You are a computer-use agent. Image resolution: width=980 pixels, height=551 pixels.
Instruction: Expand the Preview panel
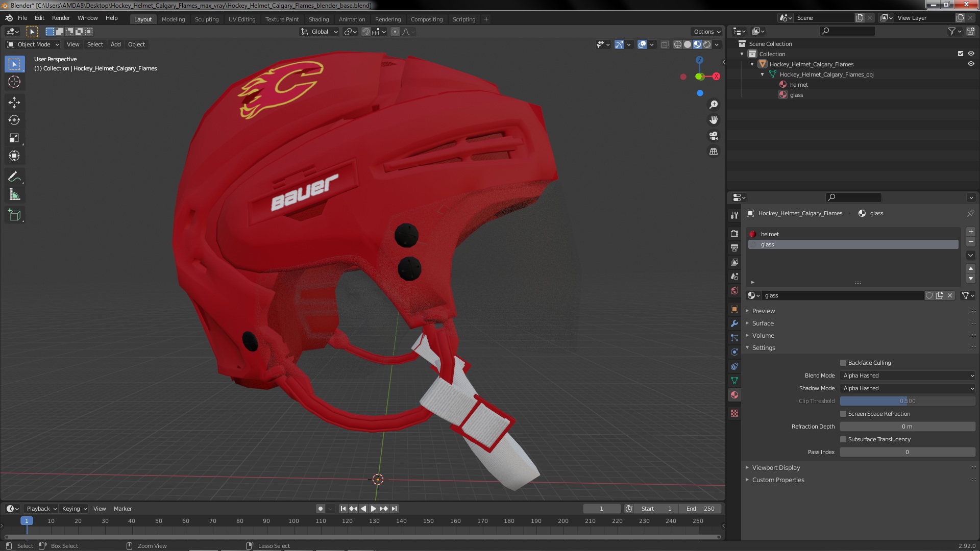pos(764,311)
